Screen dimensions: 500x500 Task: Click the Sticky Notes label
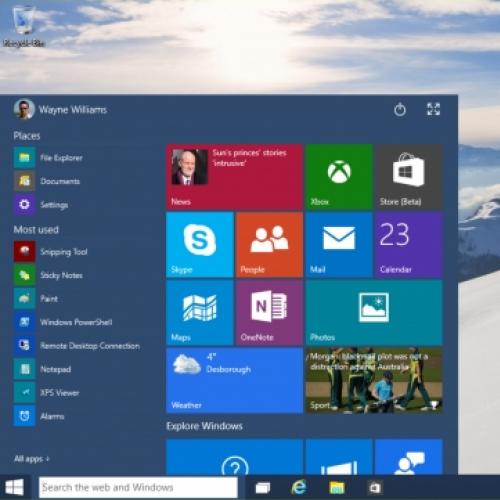click(61, 275)
